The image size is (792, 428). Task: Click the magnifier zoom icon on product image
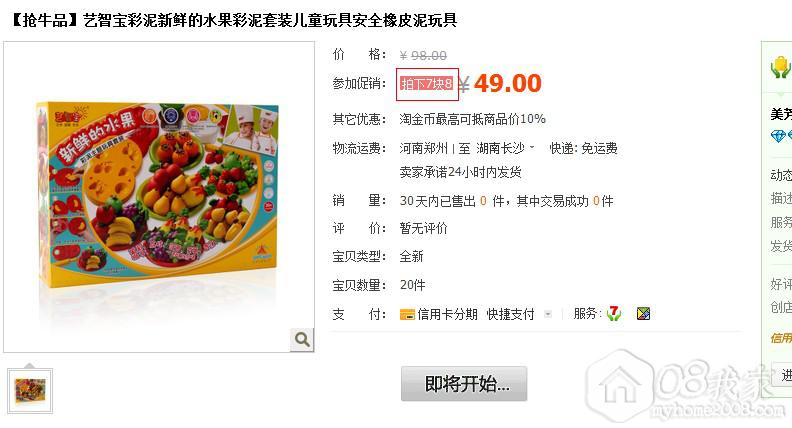(x=302, y=339)
